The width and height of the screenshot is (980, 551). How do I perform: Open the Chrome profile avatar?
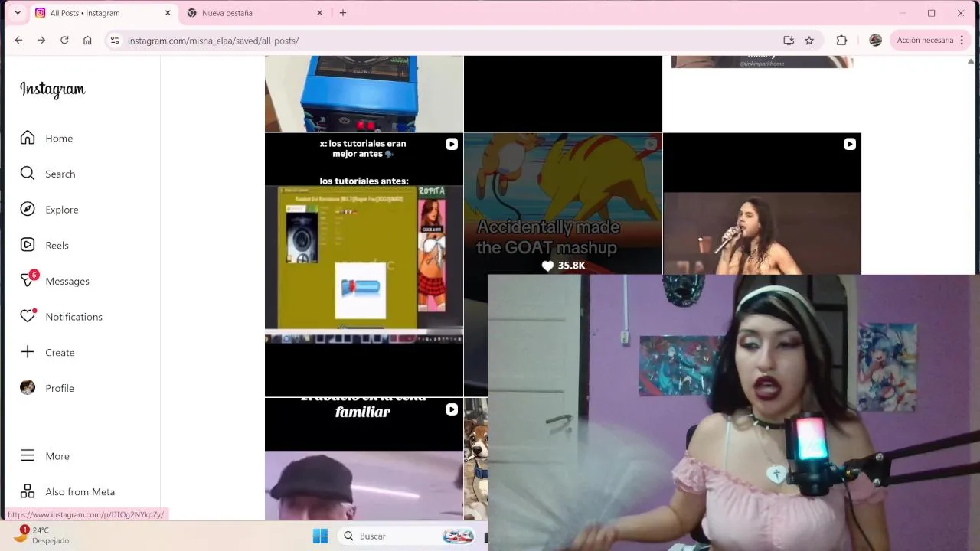[x=875, y=41]
